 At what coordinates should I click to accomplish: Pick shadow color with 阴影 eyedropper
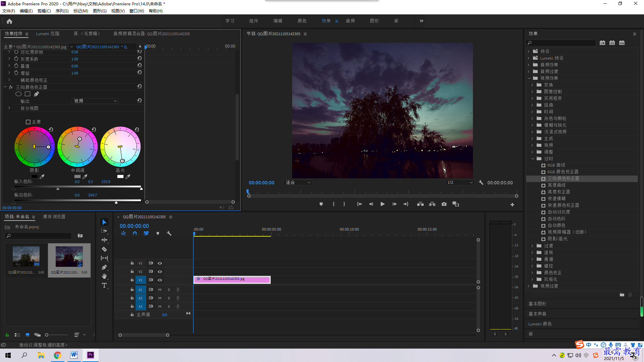pos(42,177)
